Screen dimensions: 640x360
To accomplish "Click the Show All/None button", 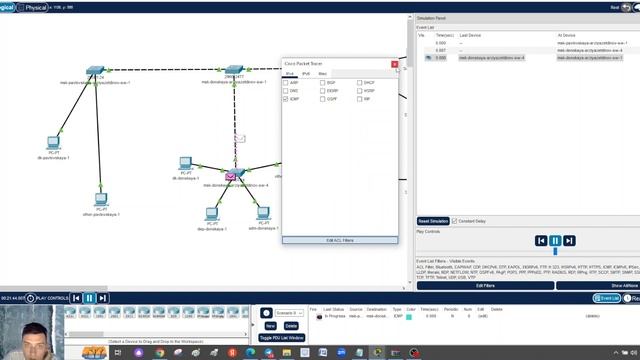I will click(598, 286).
